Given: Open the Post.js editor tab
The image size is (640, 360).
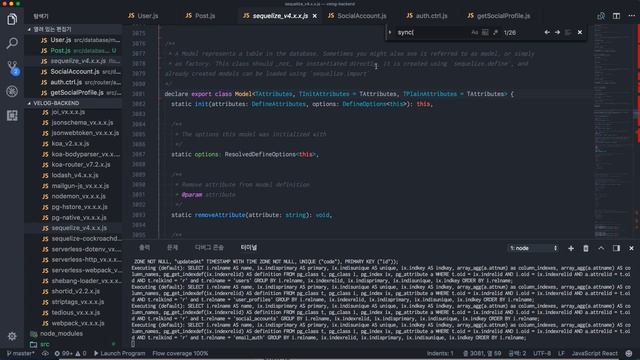Looking at the screenshot, I should click(200, 16).
